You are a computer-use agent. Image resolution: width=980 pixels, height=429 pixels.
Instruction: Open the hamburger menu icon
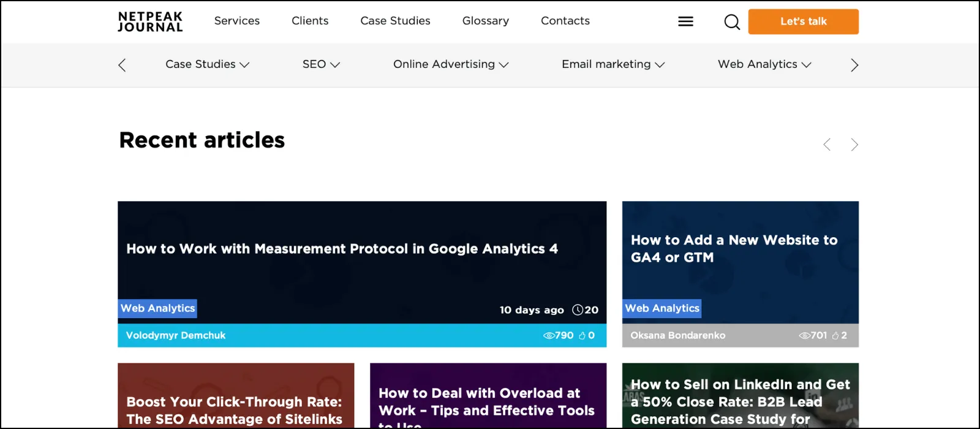point(685,21)
